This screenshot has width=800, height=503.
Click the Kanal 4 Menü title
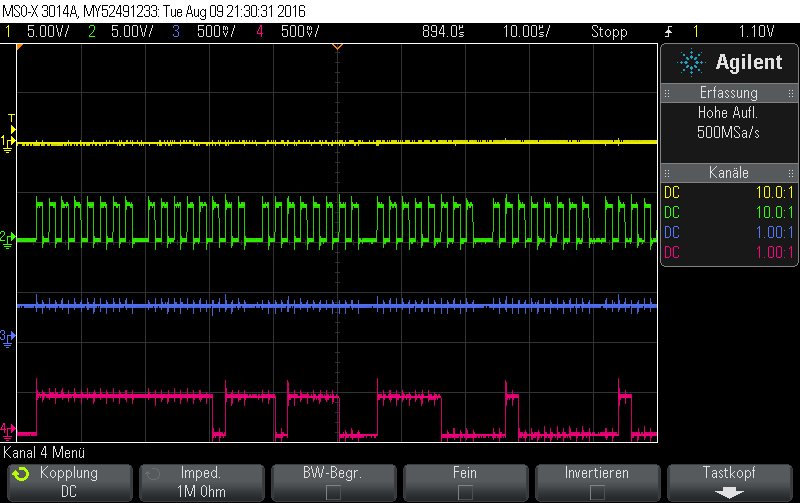click(44, 452)
